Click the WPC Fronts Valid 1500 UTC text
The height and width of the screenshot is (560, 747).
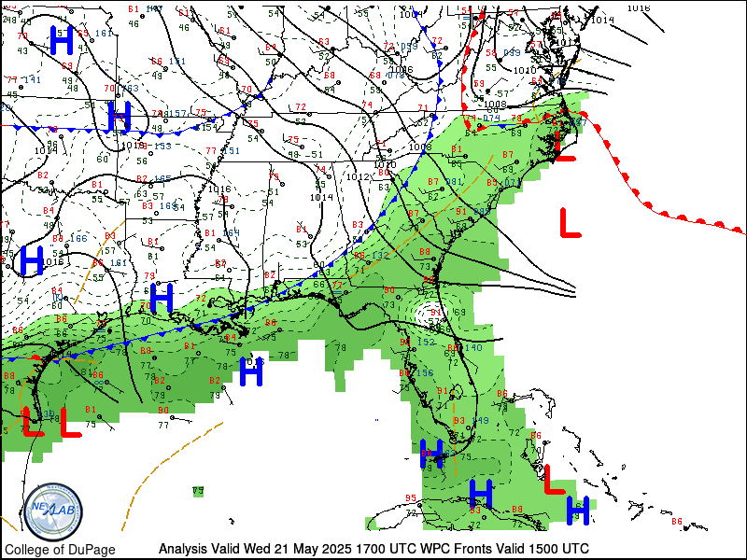504,549
